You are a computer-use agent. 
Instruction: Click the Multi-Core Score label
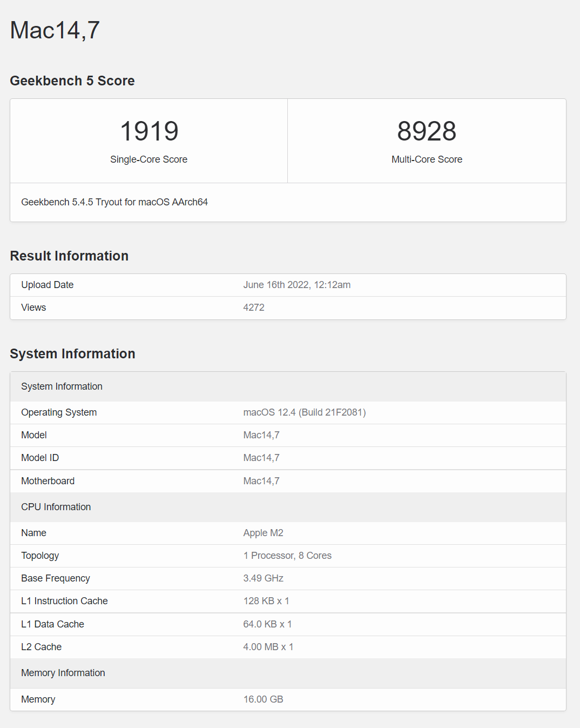click(x=427, y=159)
